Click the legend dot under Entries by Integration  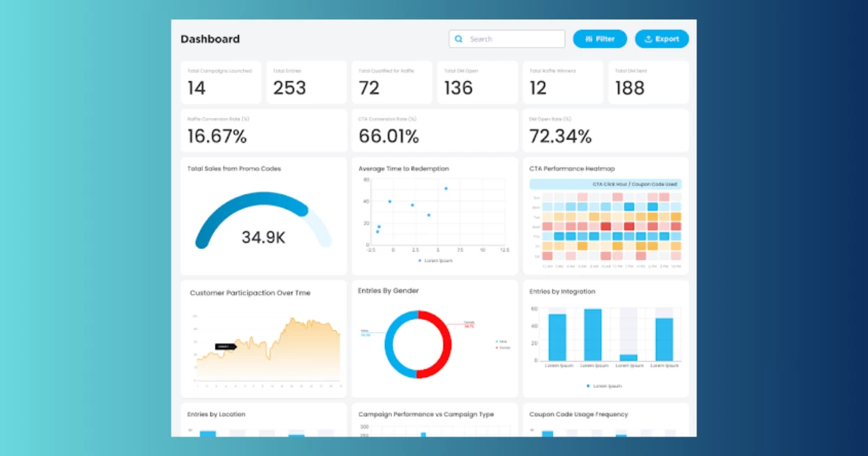pyautogui.click(x=587, y=386)
